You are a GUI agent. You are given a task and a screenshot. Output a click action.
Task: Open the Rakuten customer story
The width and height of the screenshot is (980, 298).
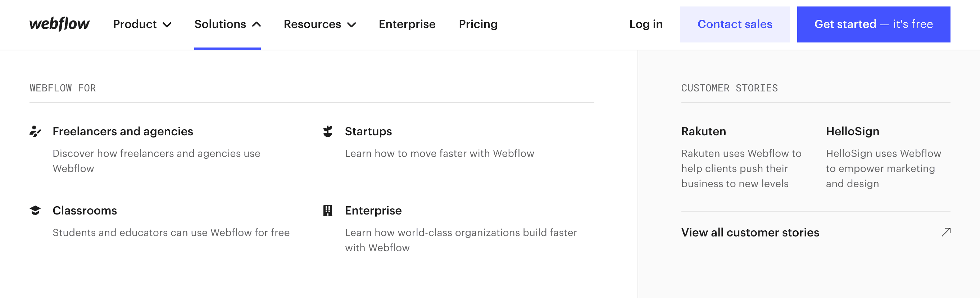[703, 131]
